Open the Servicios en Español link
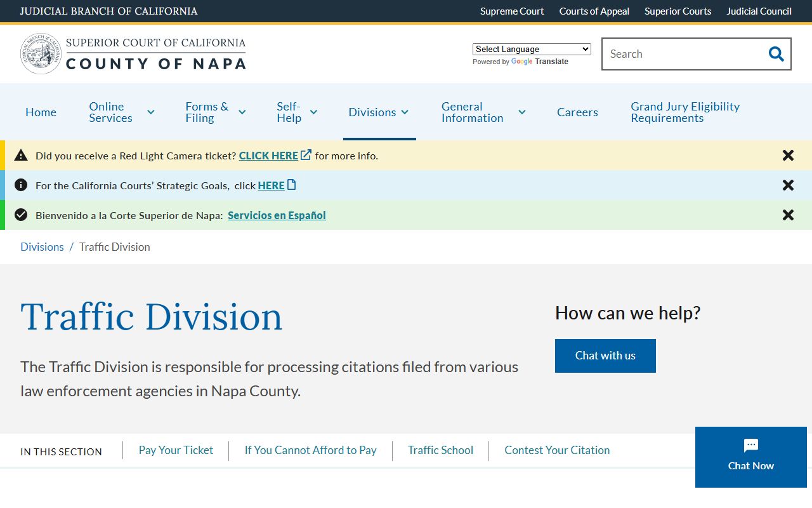This screenshot has width=812, height=508. coord(277,215)
